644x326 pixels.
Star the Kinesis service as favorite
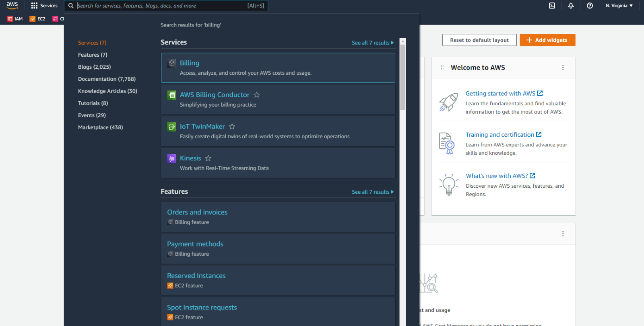pyautogui.click(x=208, y=158)
